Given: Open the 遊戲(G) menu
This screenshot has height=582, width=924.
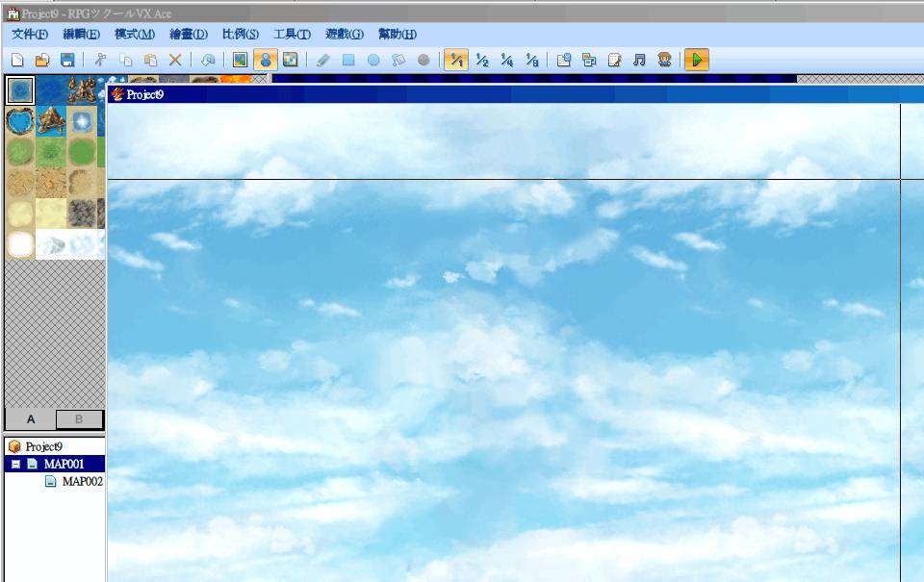Looking at the screenshot, I should (x=345, y=35).
